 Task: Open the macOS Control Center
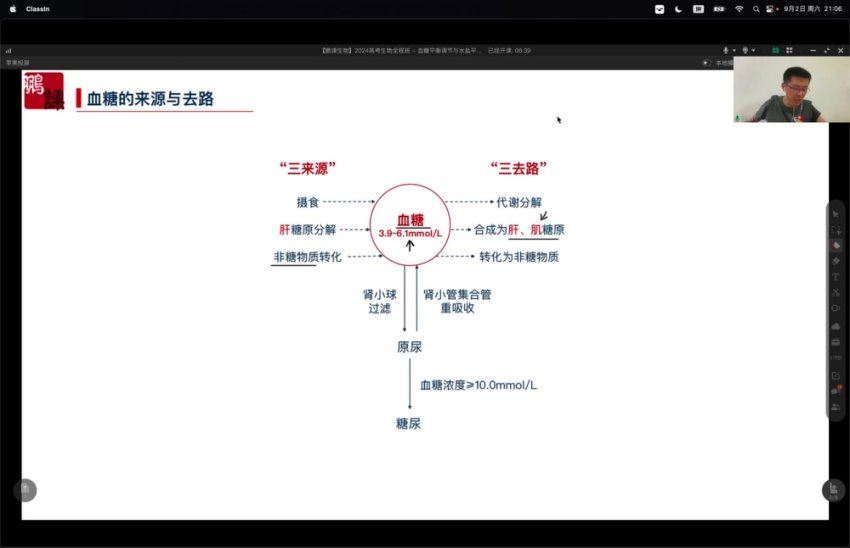769,9
